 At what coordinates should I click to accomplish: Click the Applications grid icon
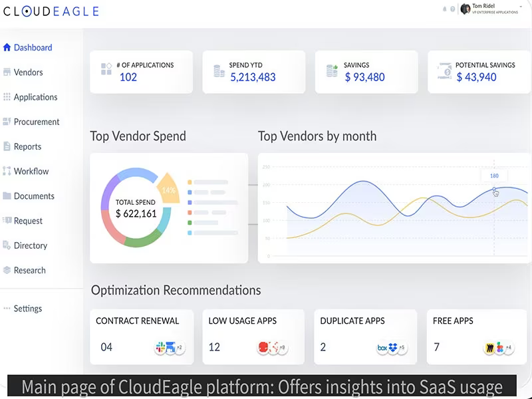tap(7, 96)
